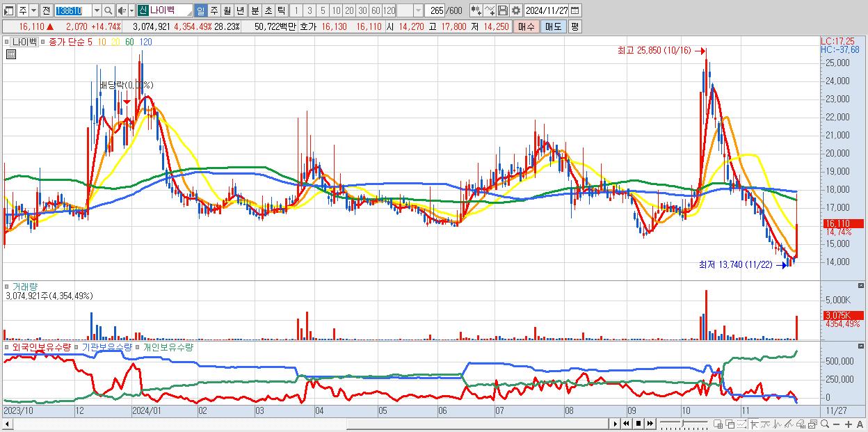Click the 60 moving average legend color
This screenshot has height=432, width=868.
coord(129,42)
